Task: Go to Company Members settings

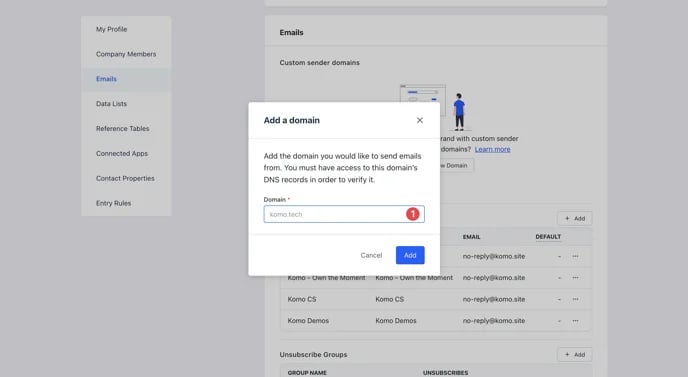Action: click(x=126, y=54)
